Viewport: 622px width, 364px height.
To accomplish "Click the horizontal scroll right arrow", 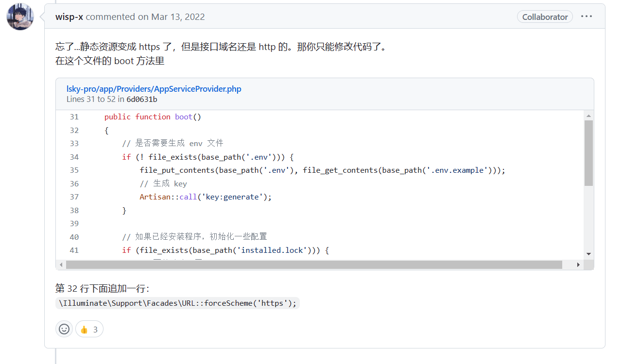I will [578, 265].
